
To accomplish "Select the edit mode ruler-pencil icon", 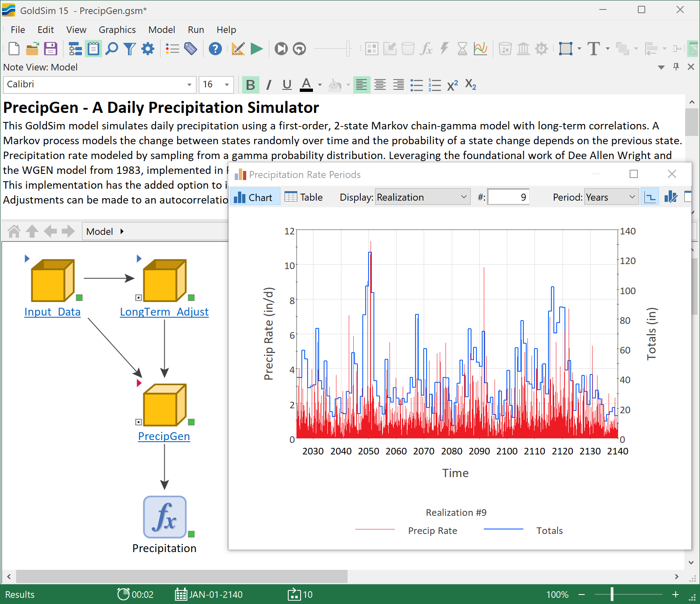I will point(238,49).
